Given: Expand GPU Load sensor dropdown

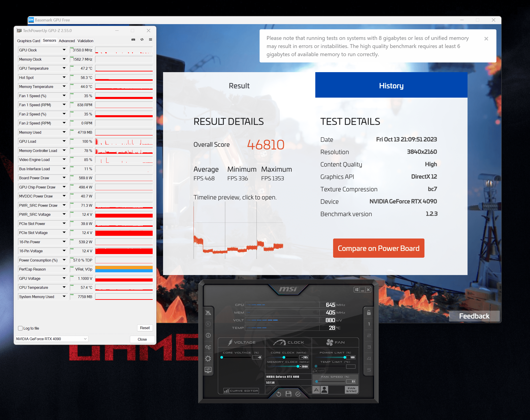Looking at the screenshot, I should (x=64, y=141).
